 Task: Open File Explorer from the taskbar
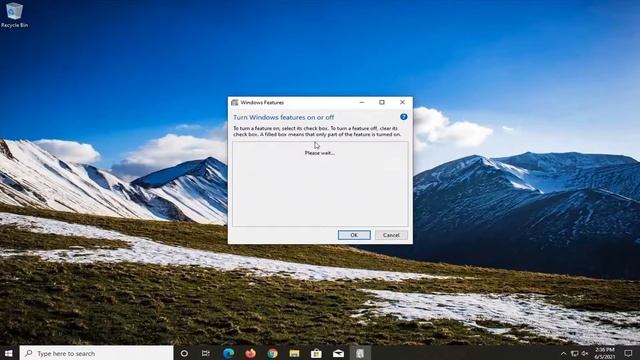pyautogui.click(x=294, y=353)
